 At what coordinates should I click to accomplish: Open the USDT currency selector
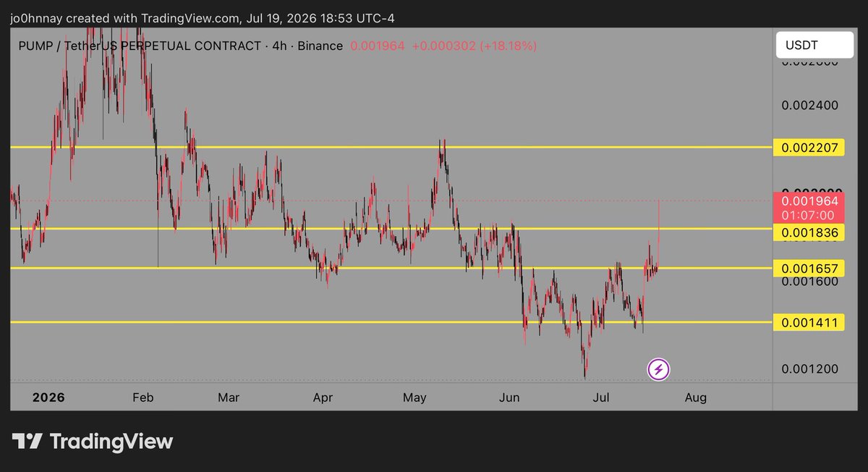tap(814, 46)
